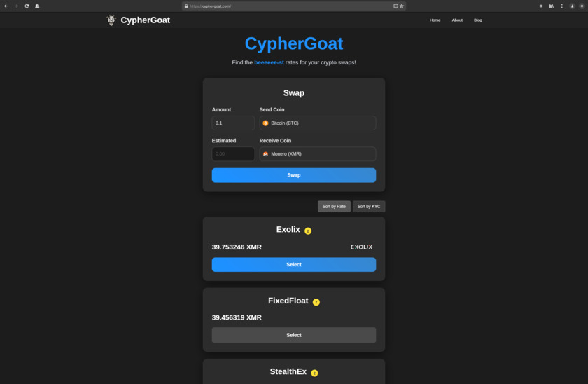The image size is (588, 384).
Task: Click the Amount label
Action: pos(221,109)
